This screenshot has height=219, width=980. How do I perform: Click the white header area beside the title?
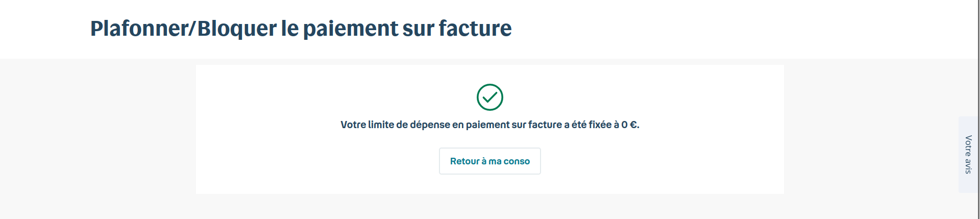point(715,29)
